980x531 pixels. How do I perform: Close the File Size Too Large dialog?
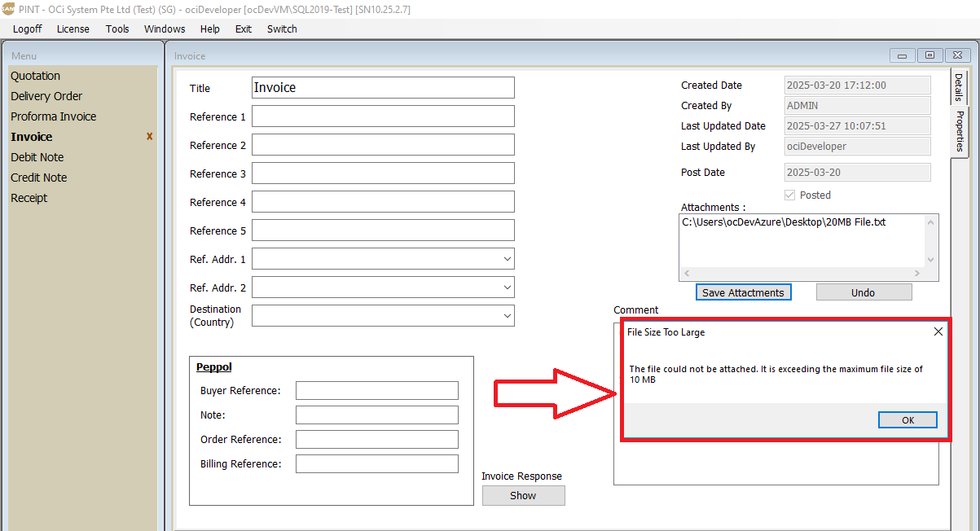pyautogui.click(x=938, y=332)
